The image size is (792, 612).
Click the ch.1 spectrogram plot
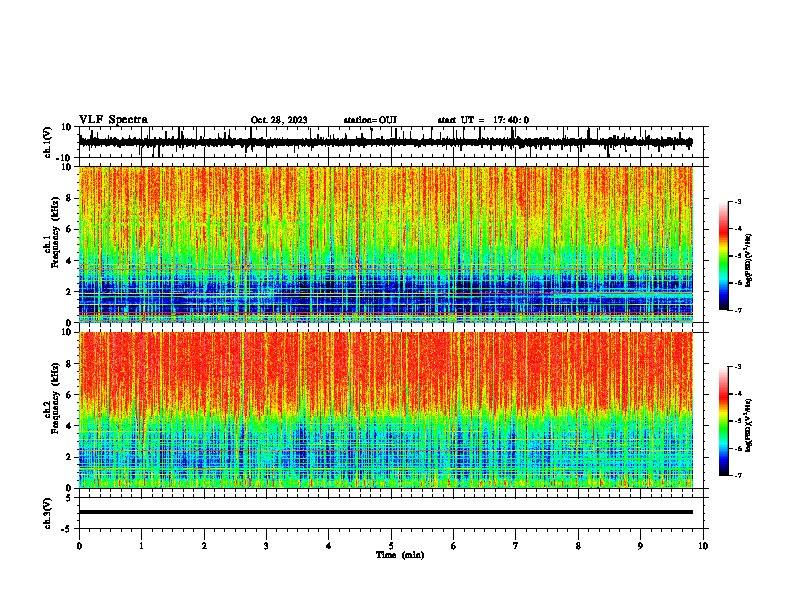click(x=386, y=244)
